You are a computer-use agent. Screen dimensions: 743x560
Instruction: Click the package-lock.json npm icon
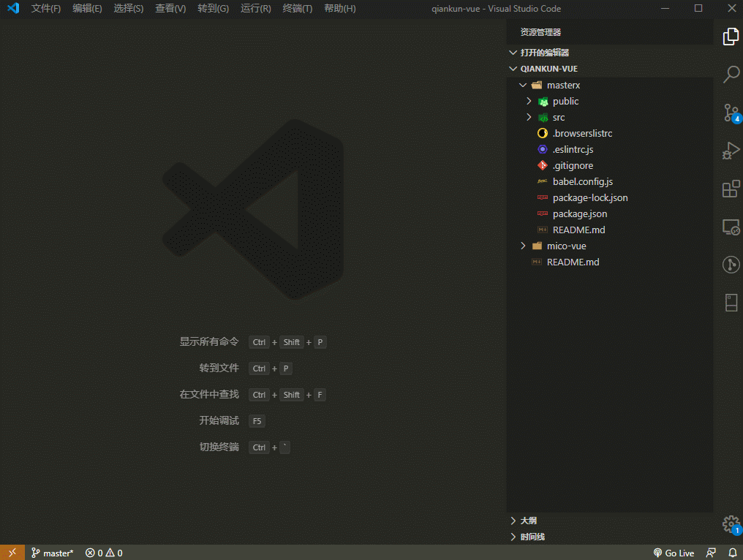point(543,197)
